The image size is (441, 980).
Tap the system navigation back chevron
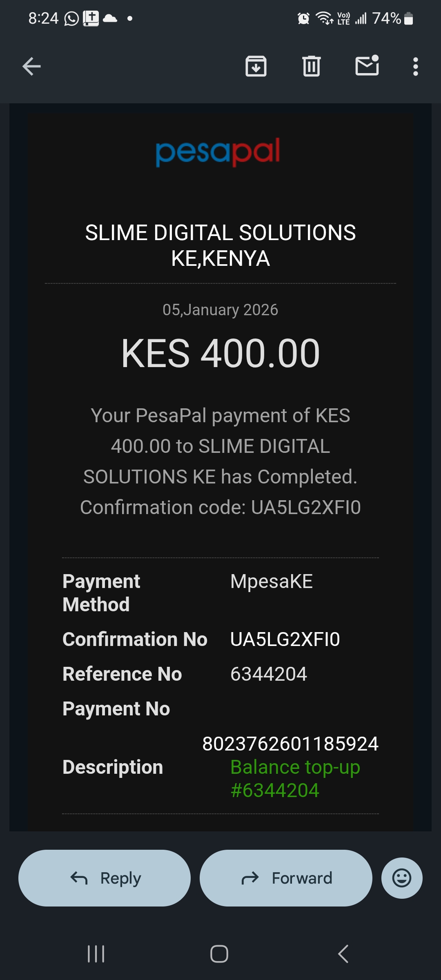click(x=343, y=954)
